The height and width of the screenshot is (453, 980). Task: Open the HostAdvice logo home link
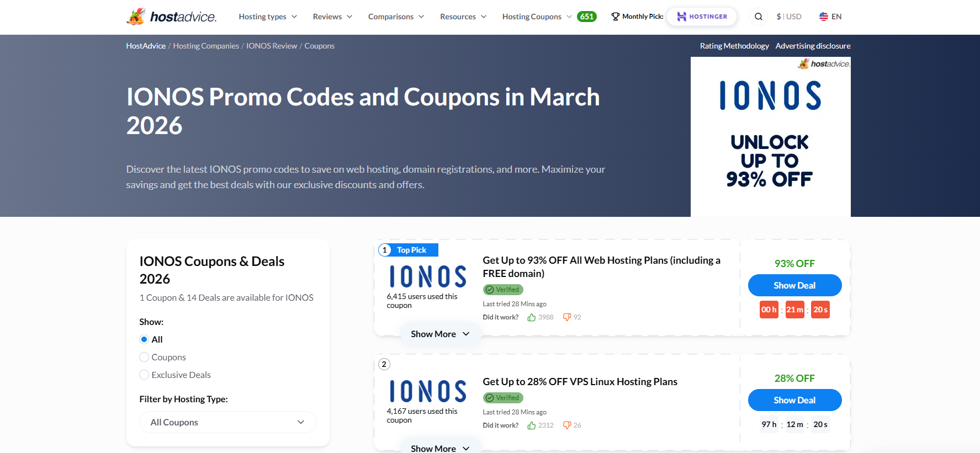coord(171,17)
